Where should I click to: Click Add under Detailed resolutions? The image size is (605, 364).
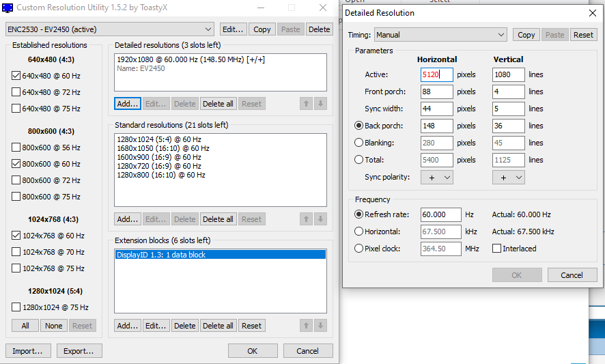[x=127, y=104]
